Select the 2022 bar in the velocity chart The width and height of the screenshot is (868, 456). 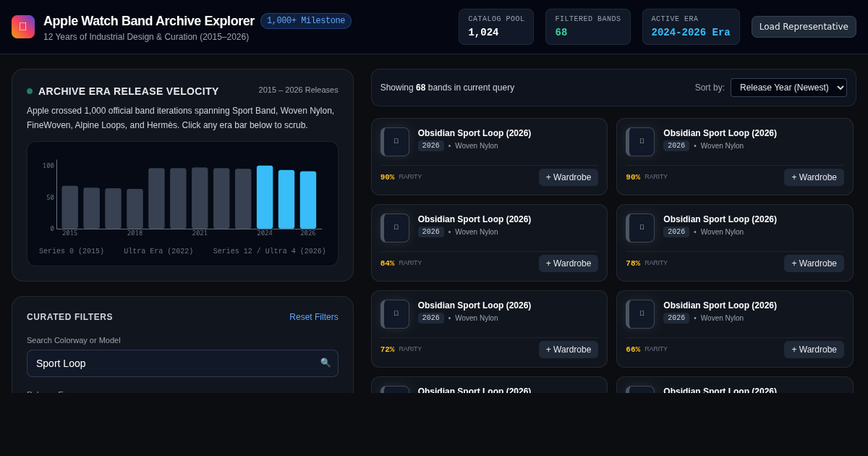[x=221, y=198]
